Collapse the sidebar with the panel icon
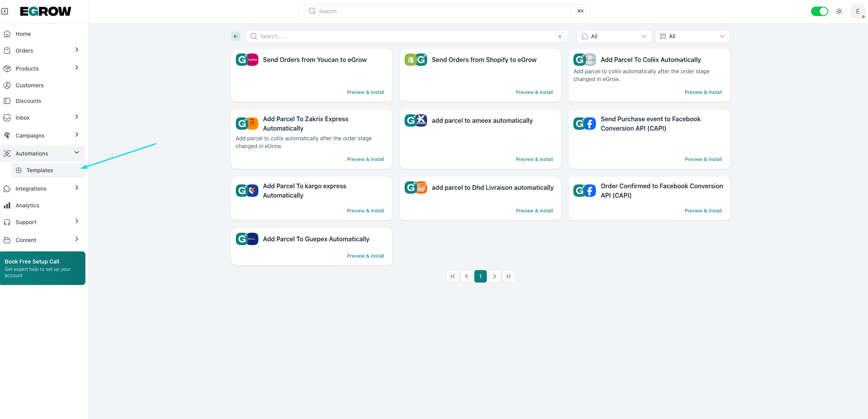The height and width of the screenshot is (419, 868). pos(5,11)
